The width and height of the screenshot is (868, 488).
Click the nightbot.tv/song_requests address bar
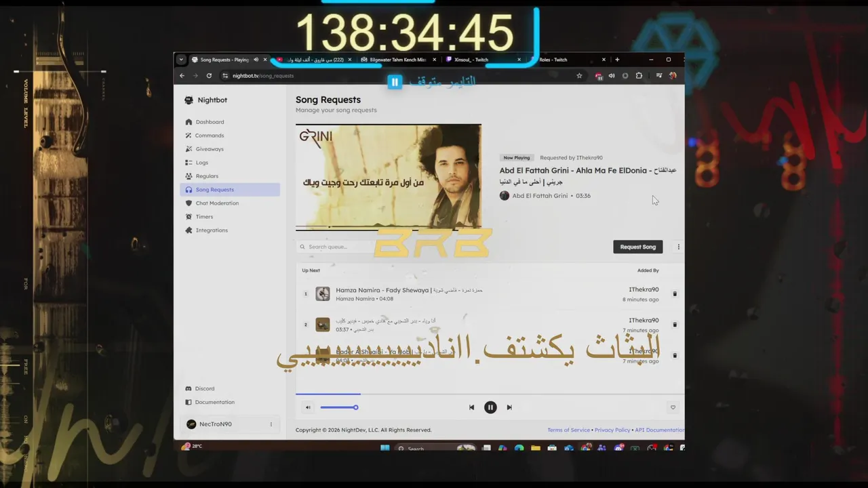click(x=402, y=76)
